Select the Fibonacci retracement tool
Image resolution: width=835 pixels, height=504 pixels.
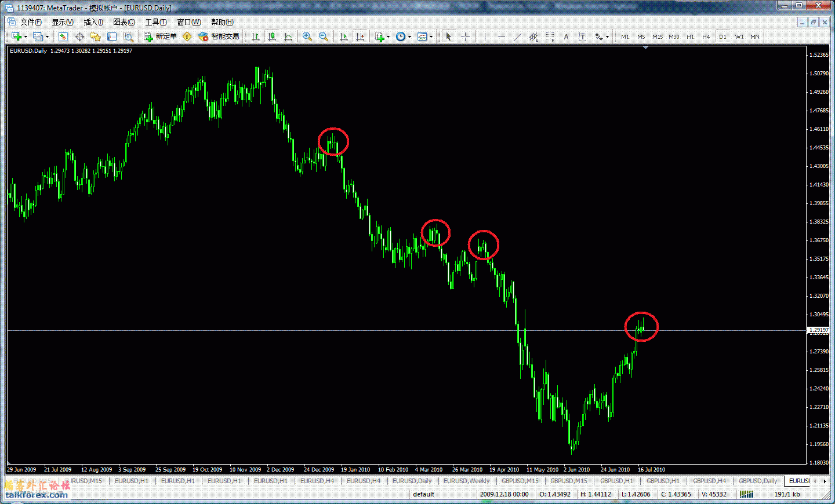click(x=550, y=36)
